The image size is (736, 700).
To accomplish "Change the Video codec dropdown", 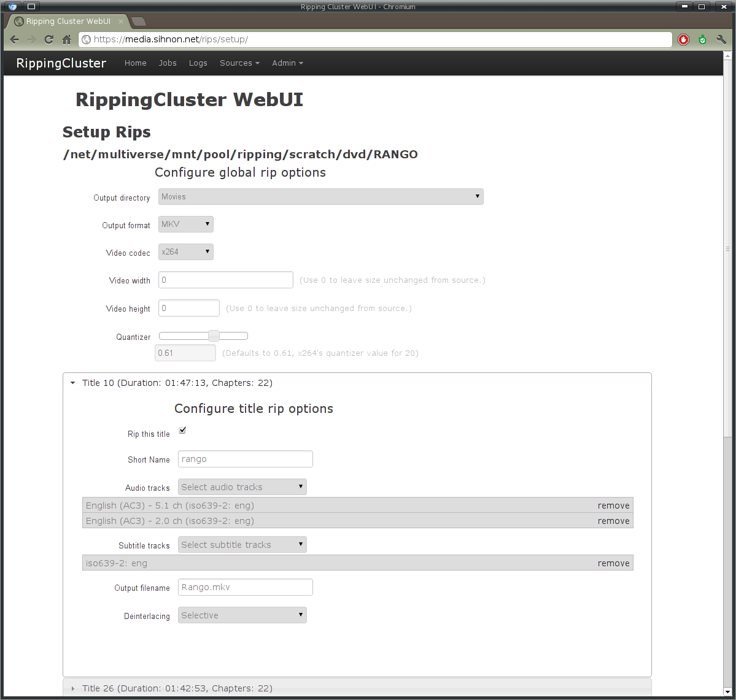I will click(x=185, y=252).
